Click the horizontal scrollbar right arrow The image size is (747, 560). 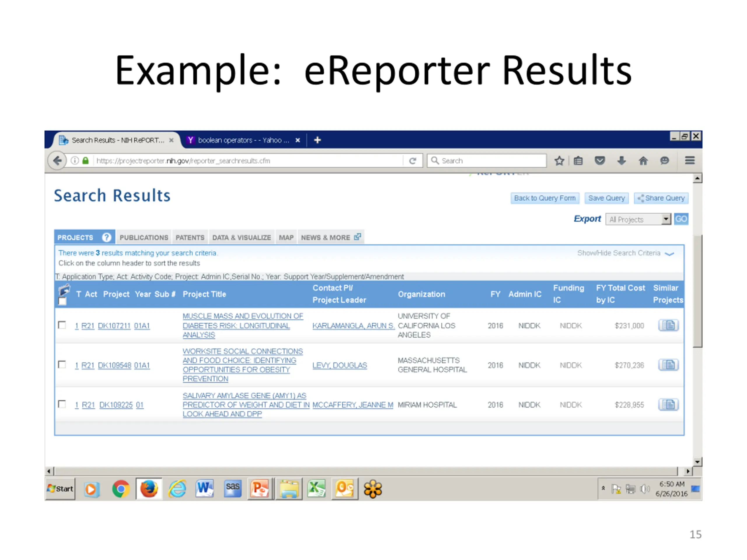pyautogui.click(x=688, y=471)
